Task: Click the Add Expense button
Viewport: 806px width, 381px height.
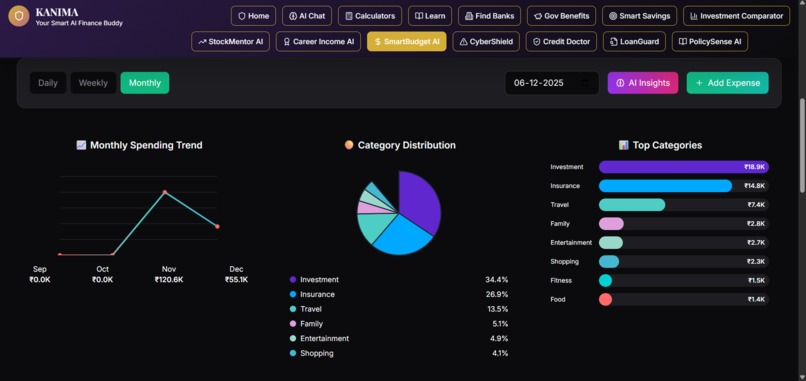Action: coord(727,83)
